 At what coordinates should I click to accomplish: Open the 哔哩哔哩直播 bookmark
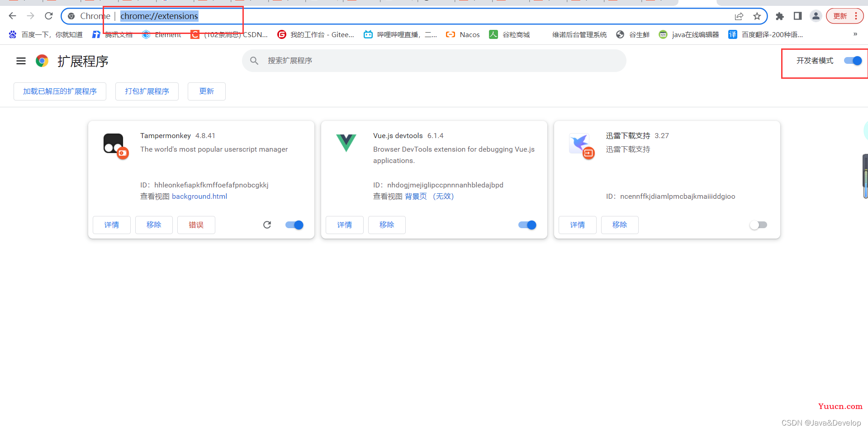click(400, 34)
